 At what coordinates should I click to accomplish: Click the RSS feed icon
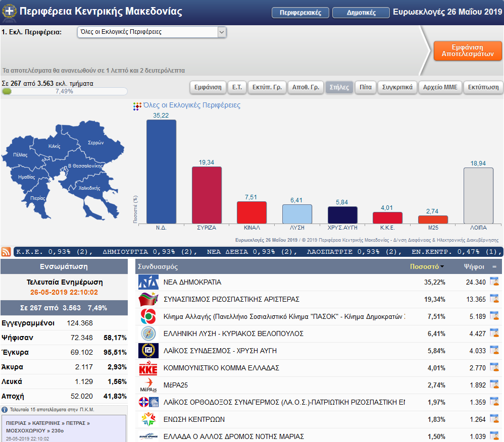[7, 252]
